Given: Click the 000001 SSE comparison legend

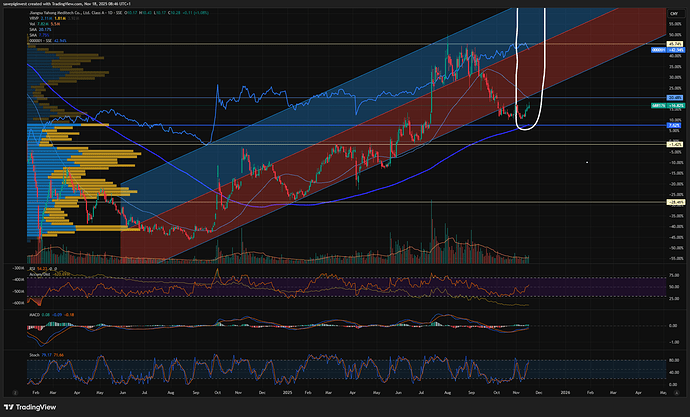Looking at the screenshot, I should [x=44, y=40].
